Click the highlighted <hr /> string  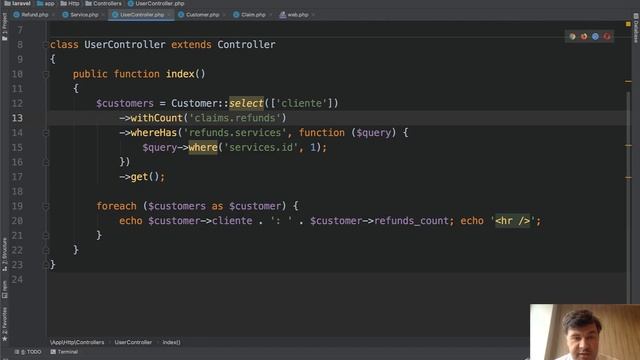pyautogui.click(x=513, y=221)
